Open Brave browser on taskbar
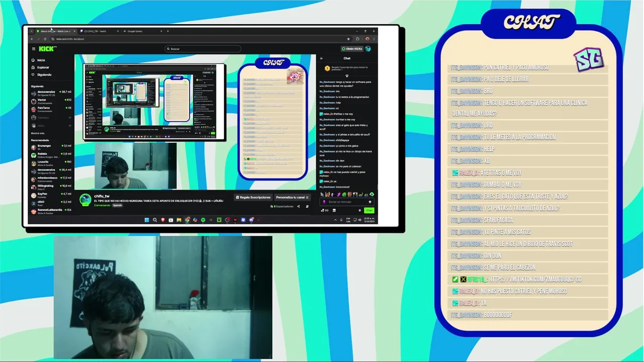644x362 pixels. 163,220
